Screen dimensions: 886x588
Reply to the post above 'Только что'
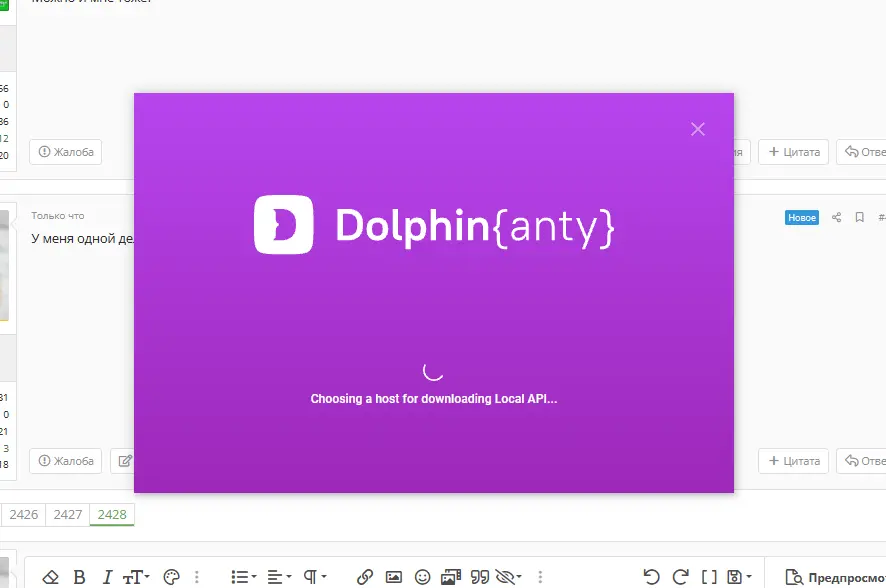coord(862,152)
